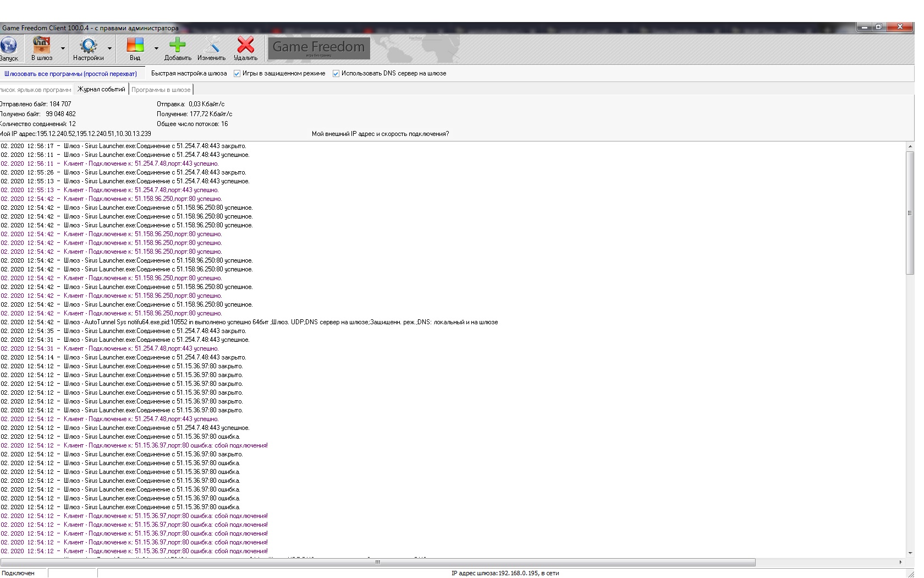The height and width of the screenshot is (578, 924).
Task: Toggle Игры в защищенном режиме checkbox
Action: click(x=237, y=74)
